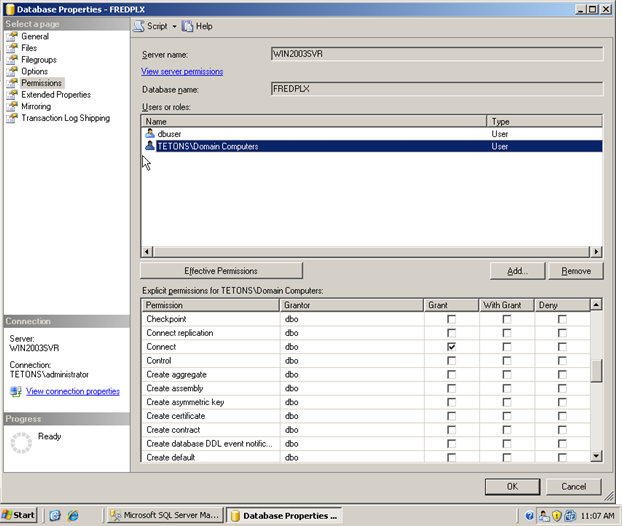
Task: Sort users by the Type column header
Action: click(x=545, y=121)
